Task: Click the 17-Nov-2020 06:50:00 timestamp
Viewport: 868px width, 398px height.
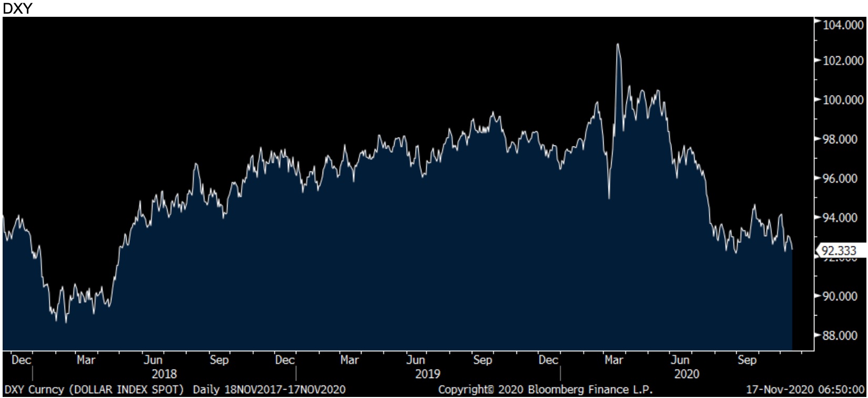Action: 805,390
